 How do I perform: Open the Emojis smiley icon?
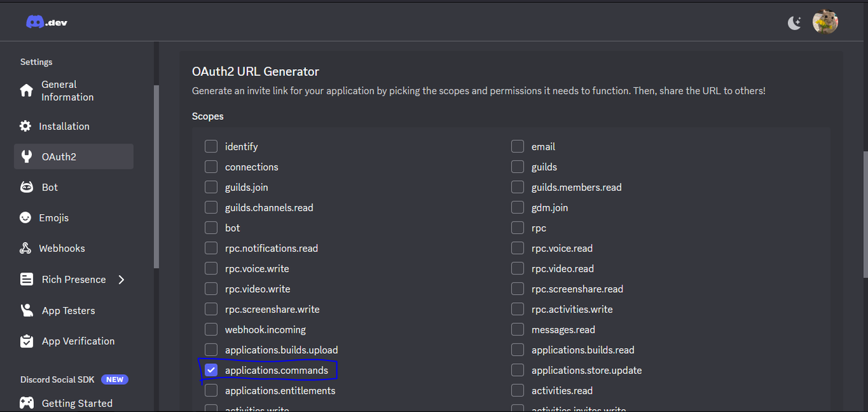pyautogui.click(x=26, y=218)
